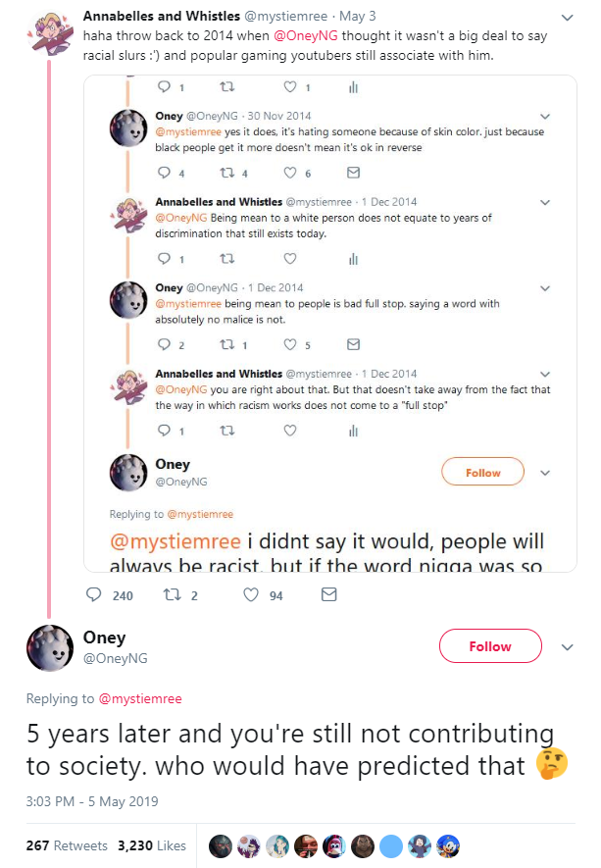Send tweet via direct message envelope icon

click(328, 595)
